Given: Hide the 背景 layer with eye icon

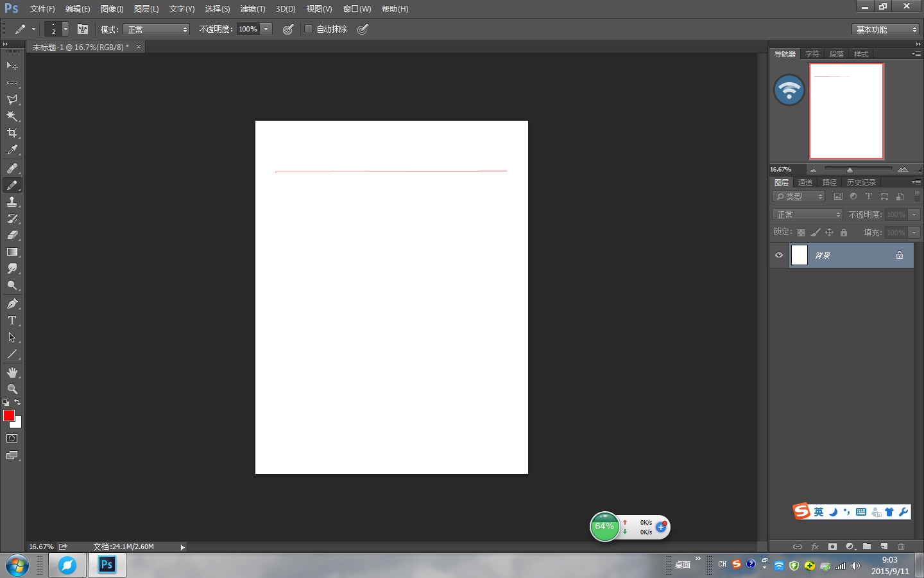Looking at the screenshot, I should click(x=779, y=255).
